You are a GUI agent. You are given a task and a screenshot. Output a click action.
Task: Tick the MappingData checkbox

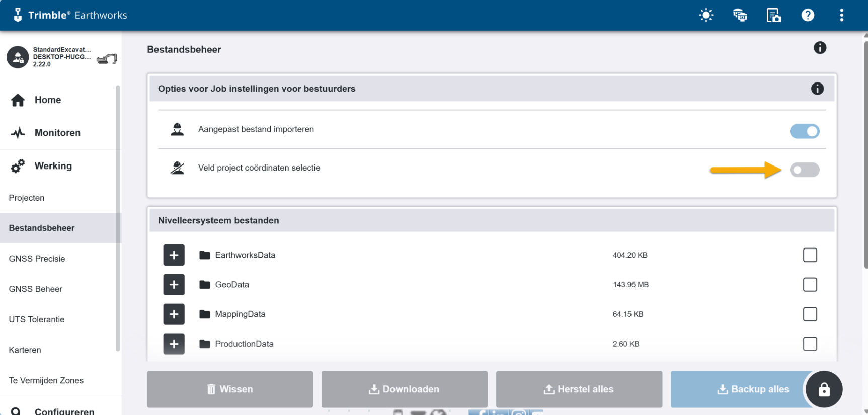point(810,314)
